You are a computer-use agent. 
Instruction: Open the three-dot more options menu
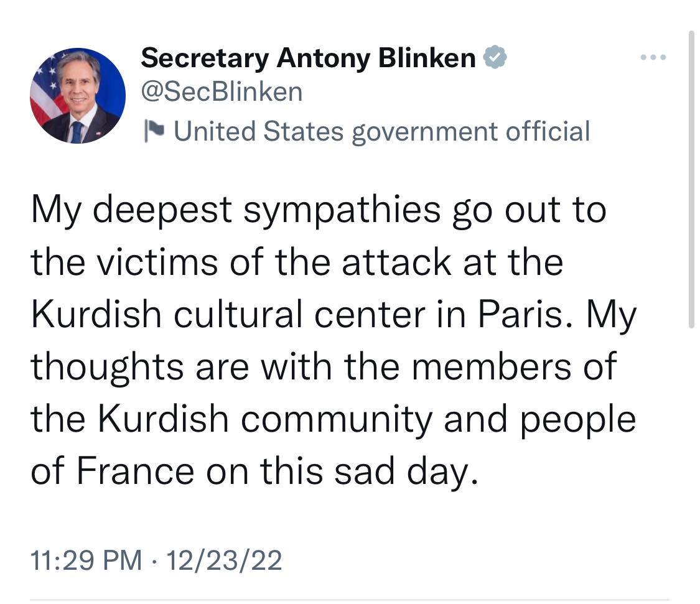[653, 58]
